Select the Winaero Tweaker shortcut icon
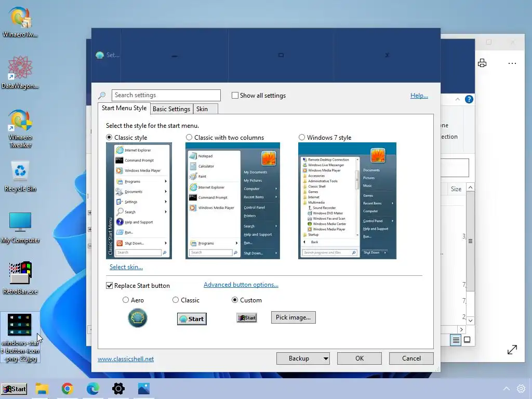 20,129
